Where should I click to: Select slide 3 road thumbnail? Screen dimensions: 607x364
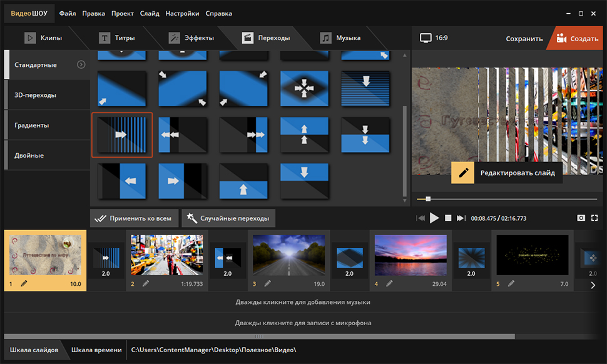(288, 255)
